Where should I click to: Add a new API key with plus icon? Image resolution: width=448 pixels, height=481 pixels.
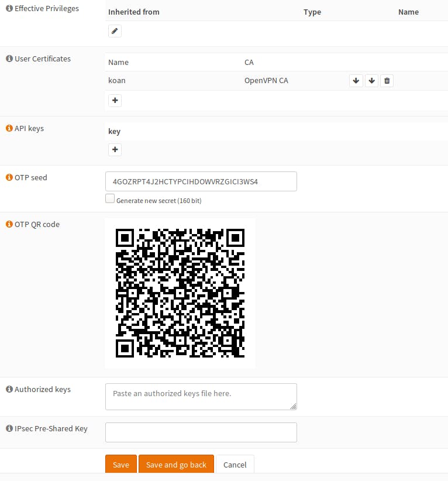[115, 149]
